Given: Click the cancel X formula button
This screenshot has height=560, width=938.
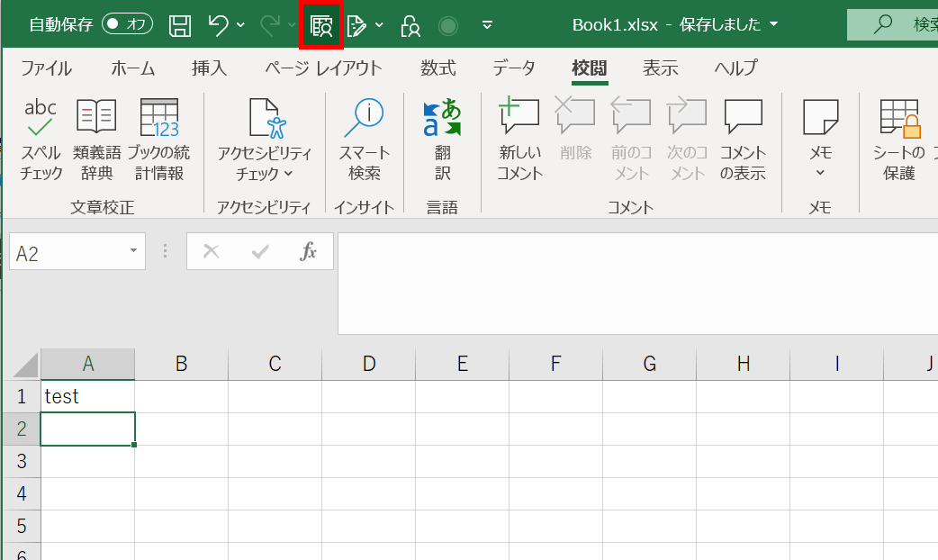Looking at the screenshot, I should tap(212, 251).
